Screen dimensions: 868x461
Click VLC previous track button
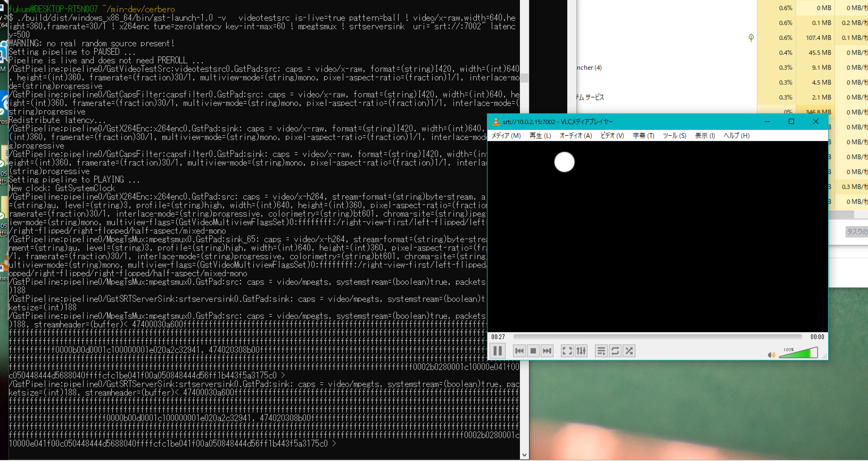pyautogui.click(x=519, y=351)
